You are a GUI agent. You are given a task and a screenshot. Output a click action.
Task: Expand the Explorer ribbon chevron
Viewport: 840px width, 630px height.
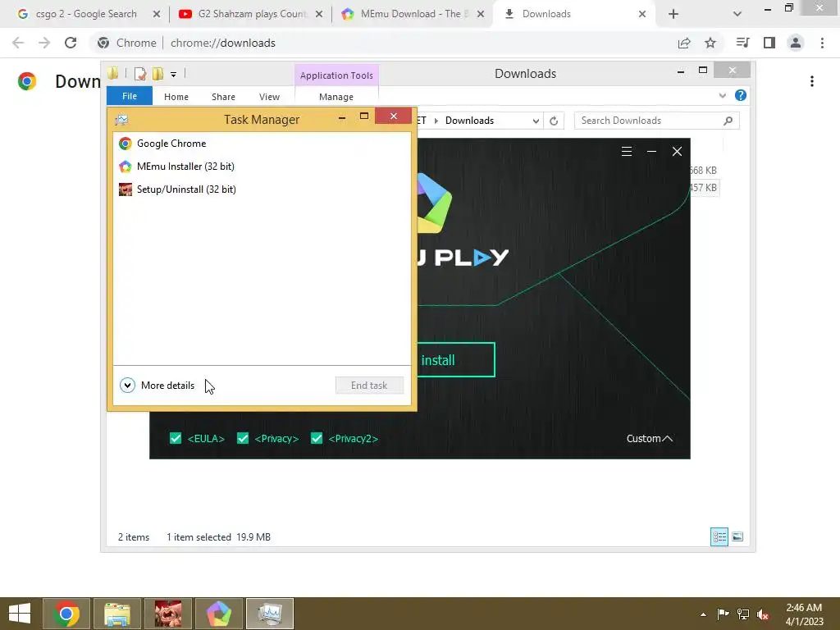[x=722, y=95]
